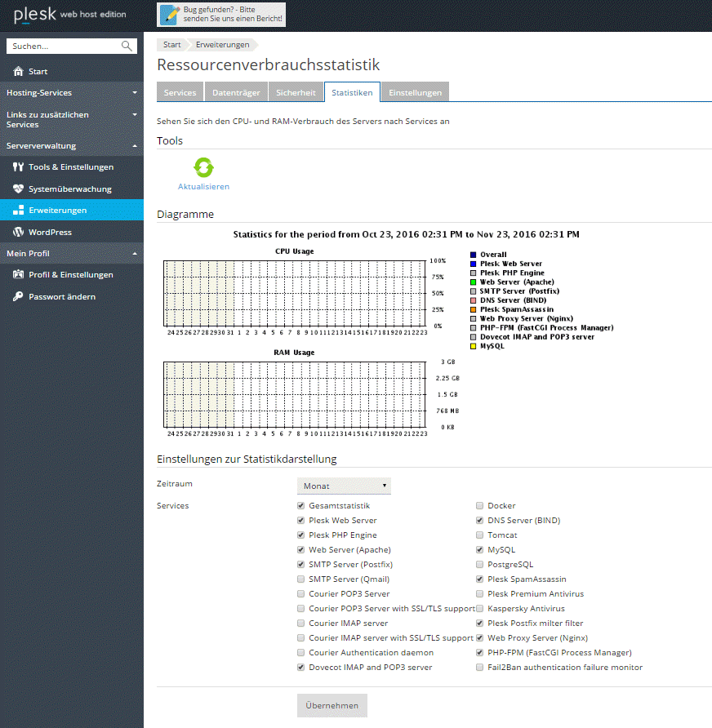Viewport: 712px width, 728px height.
Task: Enable Fail2Ban authentication failure monitor
Action: coord(480,667)
